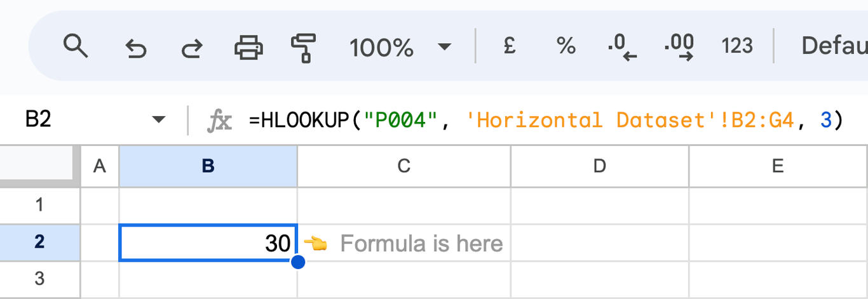Select column C header

tap(404, 166)
